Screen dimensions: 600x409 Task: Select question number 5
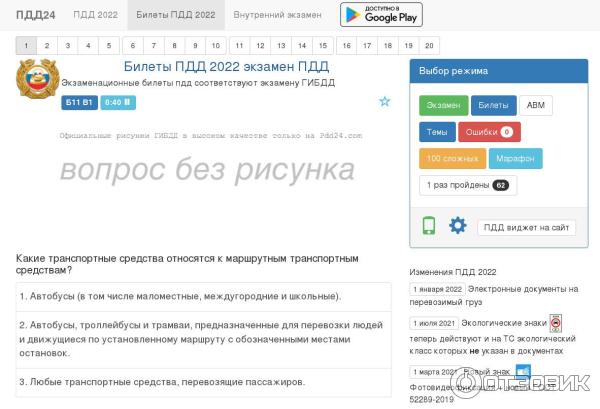[x=109, y=46]
